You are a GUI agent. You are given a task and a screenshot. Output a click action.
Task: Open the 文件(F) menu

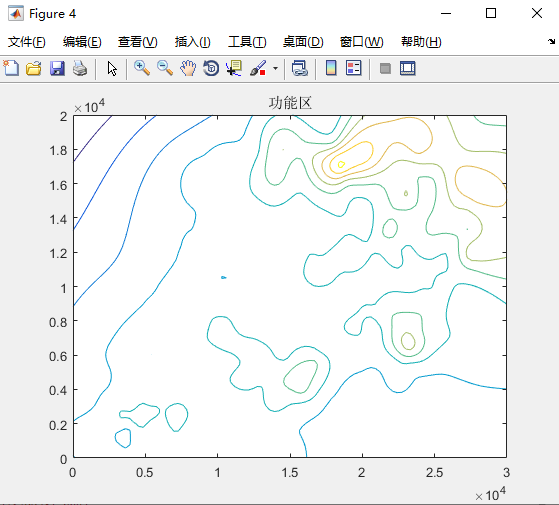27,42
